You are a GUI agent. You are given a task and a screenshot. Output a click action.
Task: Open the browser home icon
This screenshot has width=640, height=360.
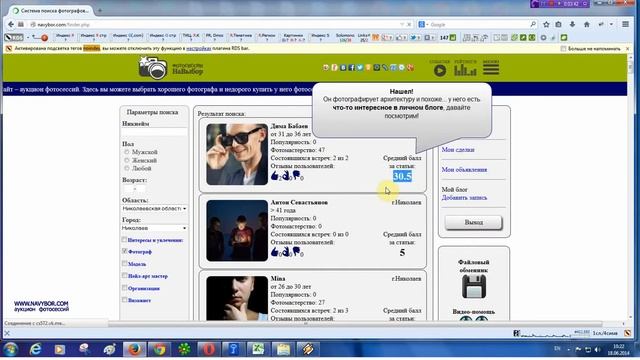587,24
